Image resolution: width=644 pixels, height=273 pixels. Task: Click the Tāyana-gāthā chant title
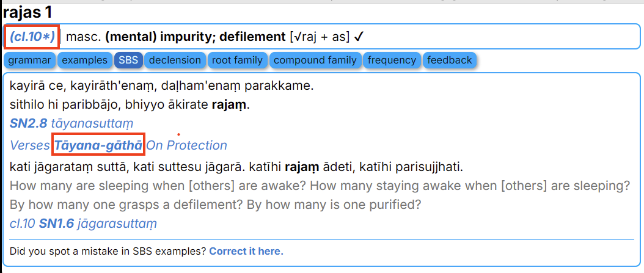pyautogui.click(x=98, y=145)
